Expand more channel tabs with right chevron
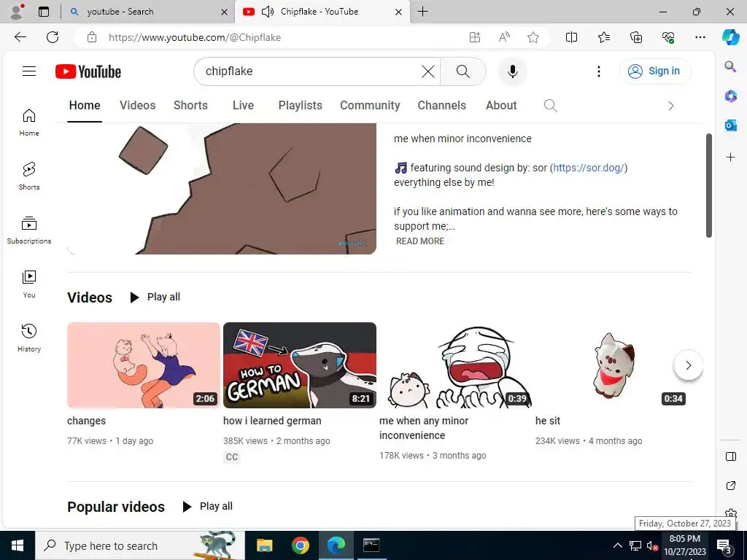 coord(671,106)
